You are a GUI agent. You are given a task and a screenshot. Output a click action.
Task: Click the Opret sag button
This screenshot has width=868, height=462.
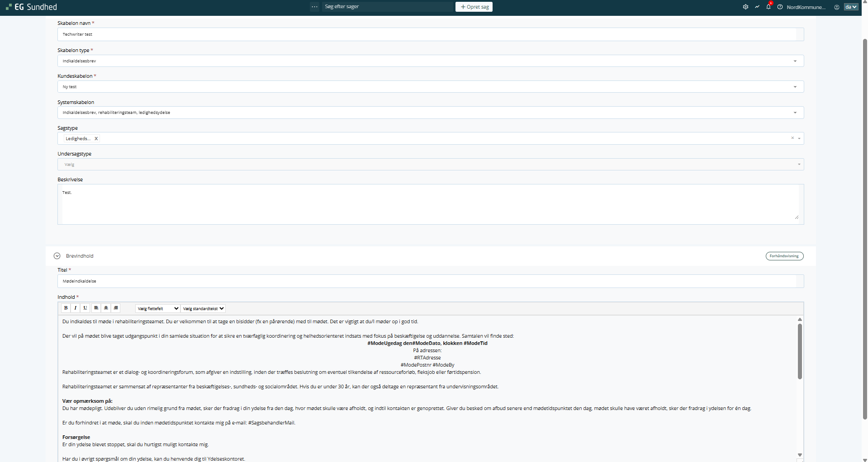474,7
